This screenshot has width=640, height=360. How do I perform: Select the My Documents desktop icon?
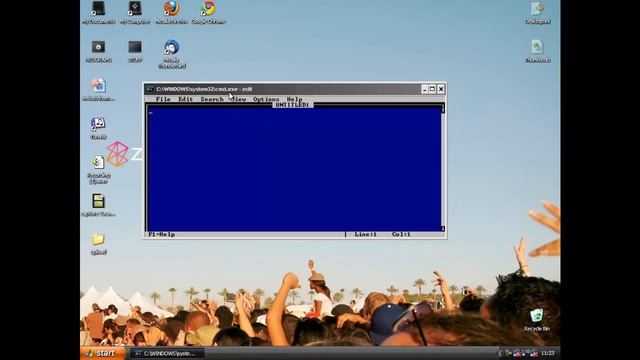(98, 13)
